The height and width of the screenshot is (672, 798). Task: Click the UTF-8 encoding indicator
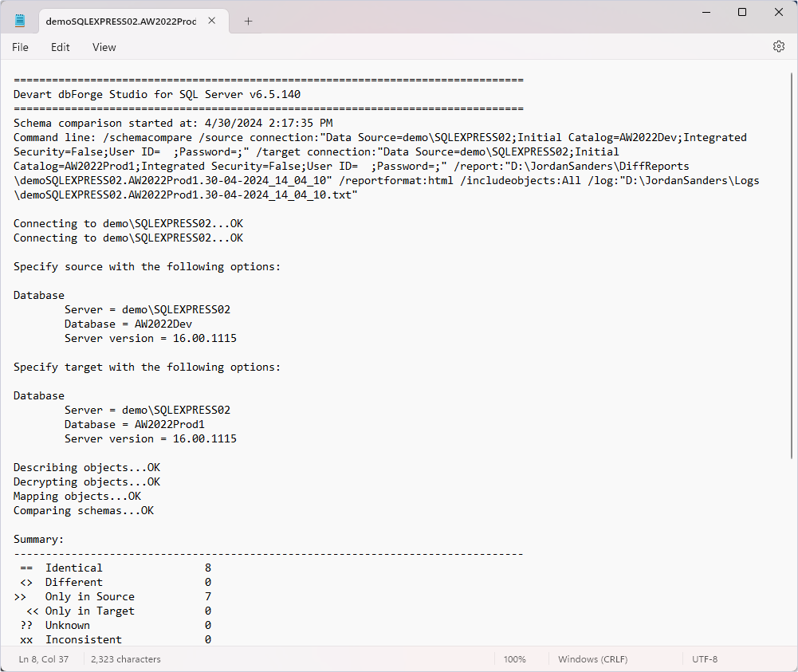coord(705,658)
